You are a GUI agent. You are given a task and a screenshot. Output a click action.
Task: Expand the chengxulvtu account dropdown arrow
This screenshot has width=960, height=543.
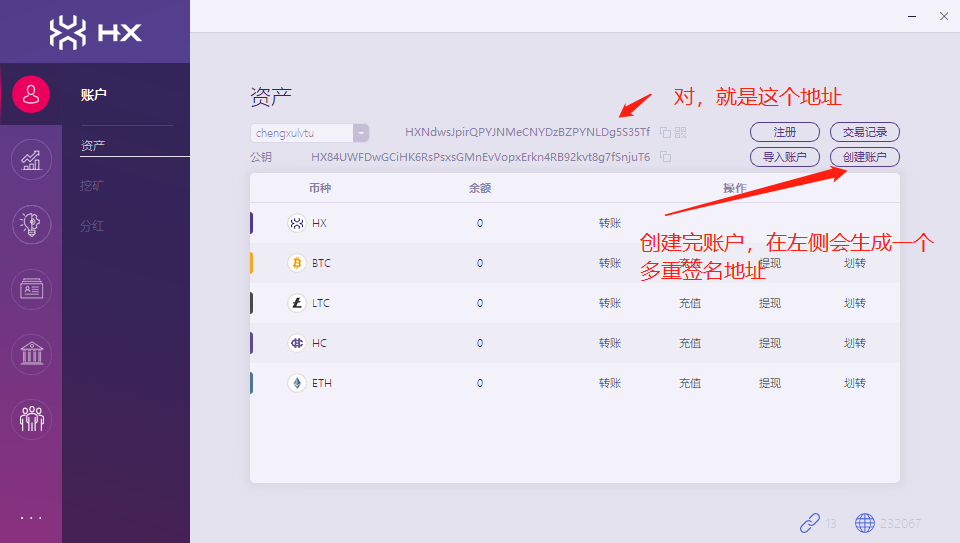[361, 133]
